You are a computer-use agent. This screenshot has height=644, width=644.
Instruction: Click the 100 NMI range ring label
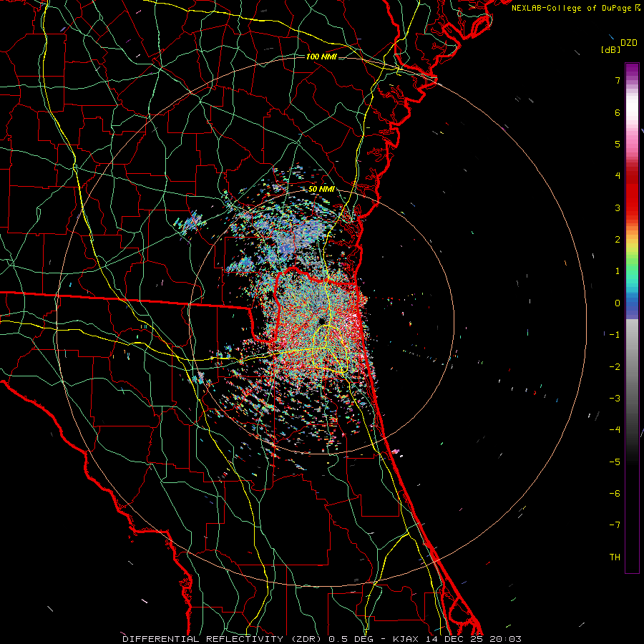tap(321, 57)
